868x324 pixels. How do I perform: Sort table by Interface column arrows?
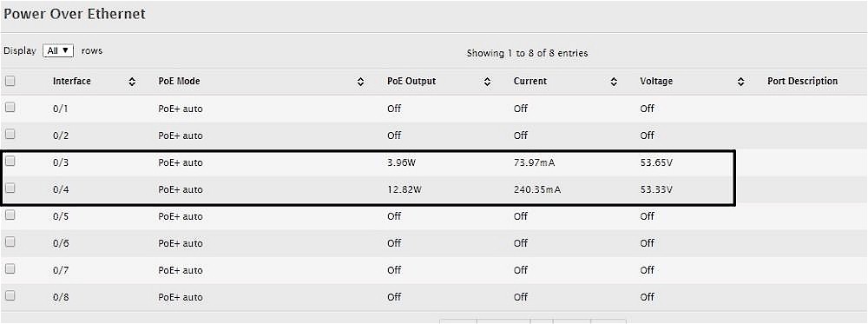coord(132,82)
